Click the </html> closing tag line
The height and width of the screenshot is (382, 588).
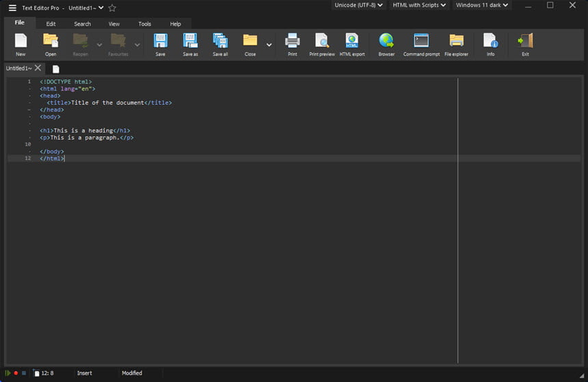click(52, 159)
